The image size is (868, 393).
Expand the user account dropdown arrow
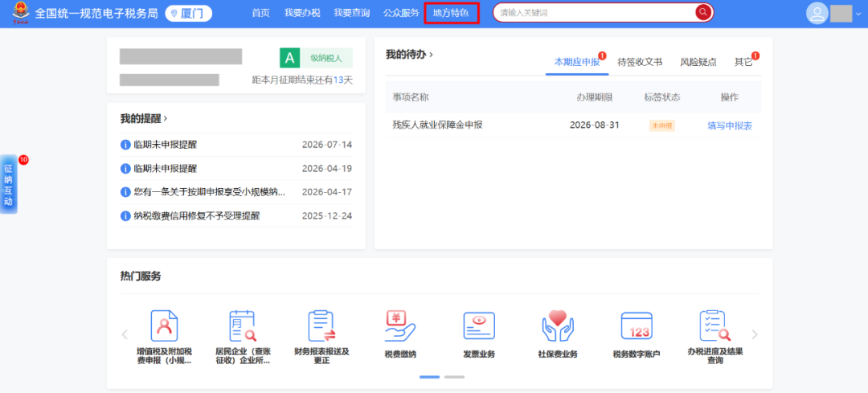point(858,14)
